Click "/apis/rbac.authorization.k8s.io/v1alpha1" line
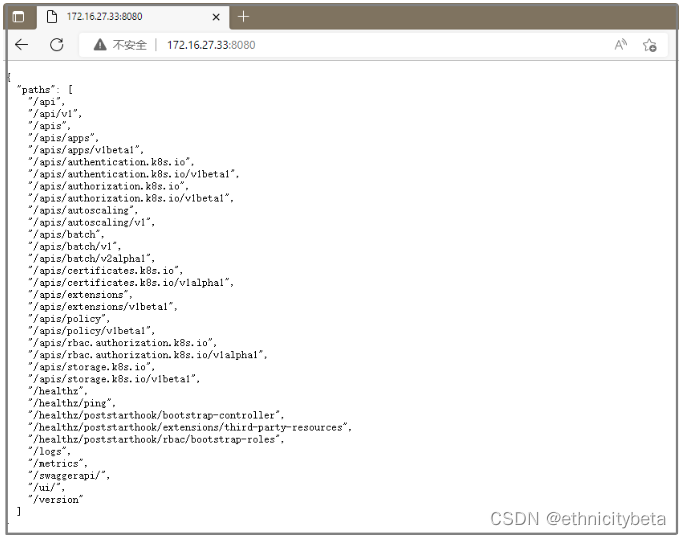The image size is (681, 538). (148, 355)
